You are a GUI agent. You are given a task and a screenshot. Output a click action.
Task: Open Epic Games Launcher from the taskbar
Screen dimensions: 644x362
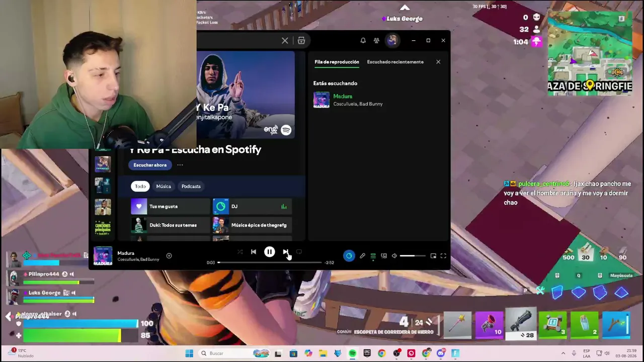point(367,353)
